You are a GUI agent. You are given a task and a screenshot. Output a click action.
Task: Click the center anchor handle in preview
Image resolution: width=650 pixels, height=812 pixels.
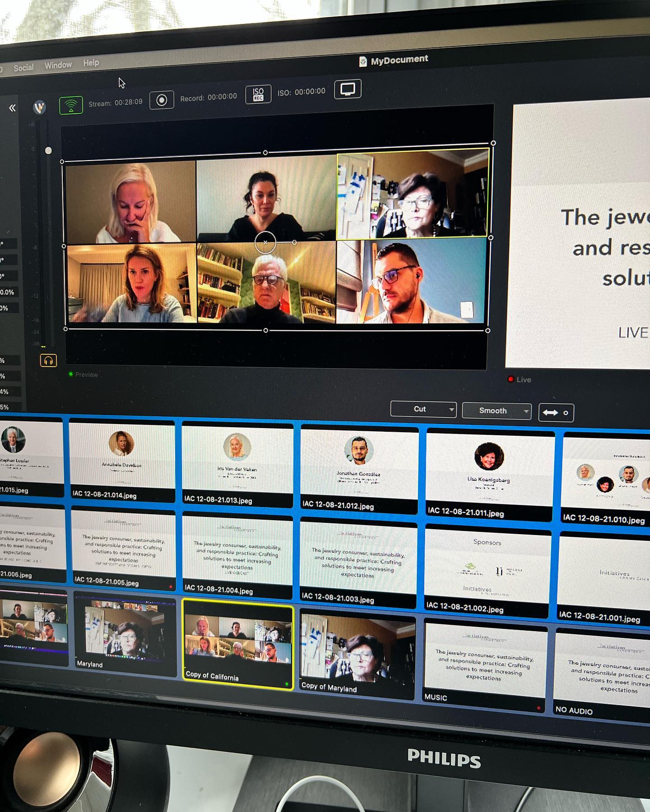pyautogui.click(x=265, y=242)
